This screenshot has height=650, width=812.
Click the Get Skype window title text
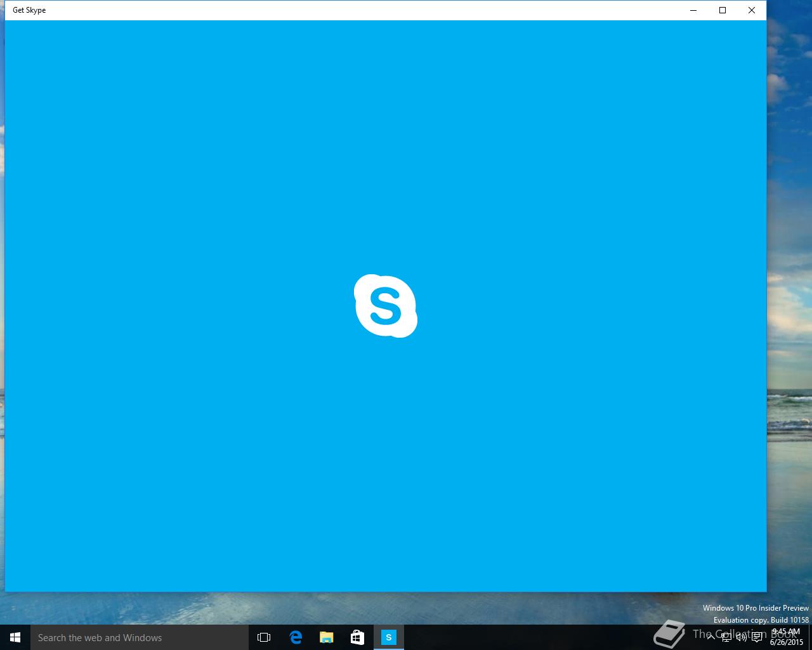coord(29,10)
